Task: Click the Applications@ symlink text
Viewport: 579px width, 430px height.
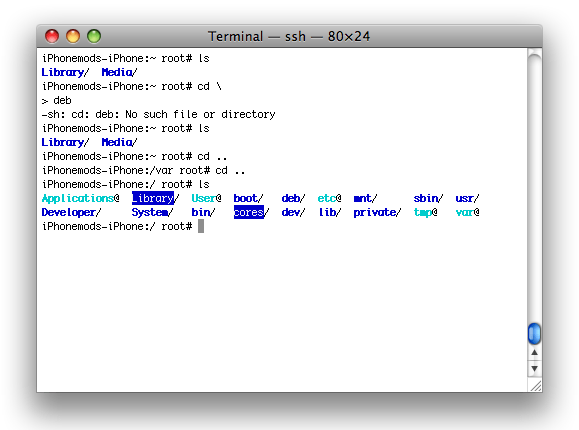Action: [x=80, y=198]
